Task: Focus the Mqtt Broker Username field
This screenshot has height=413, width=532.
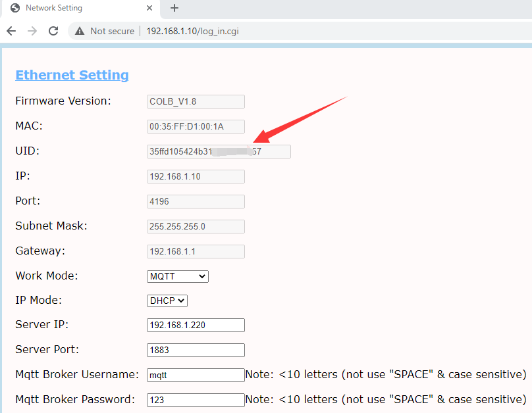Action: coord(196,376)
